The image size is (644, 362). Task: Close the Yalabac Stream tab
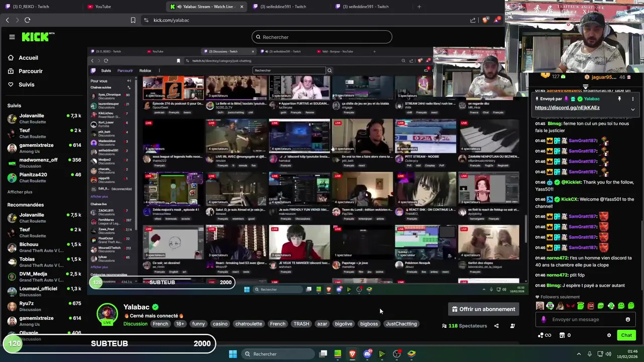point(242,7)
